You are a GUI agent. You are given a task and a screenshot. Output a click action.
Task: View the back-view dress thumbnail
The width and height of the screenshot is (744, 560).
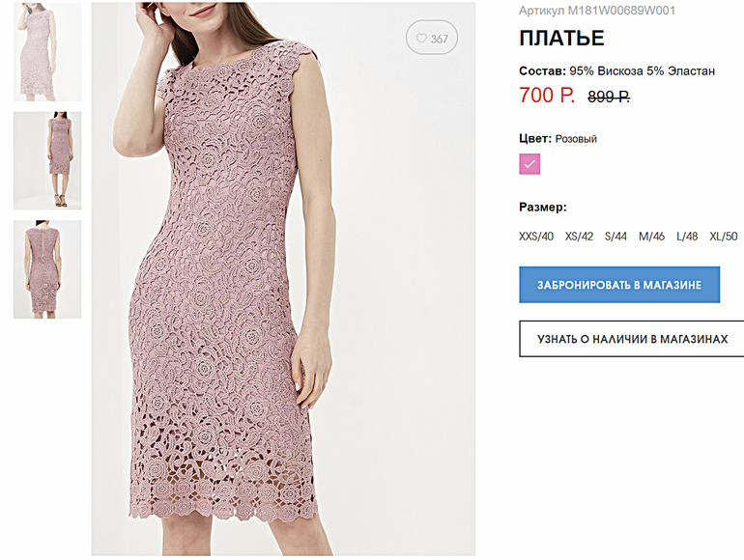pyautogui.click(x=47, y=269)
